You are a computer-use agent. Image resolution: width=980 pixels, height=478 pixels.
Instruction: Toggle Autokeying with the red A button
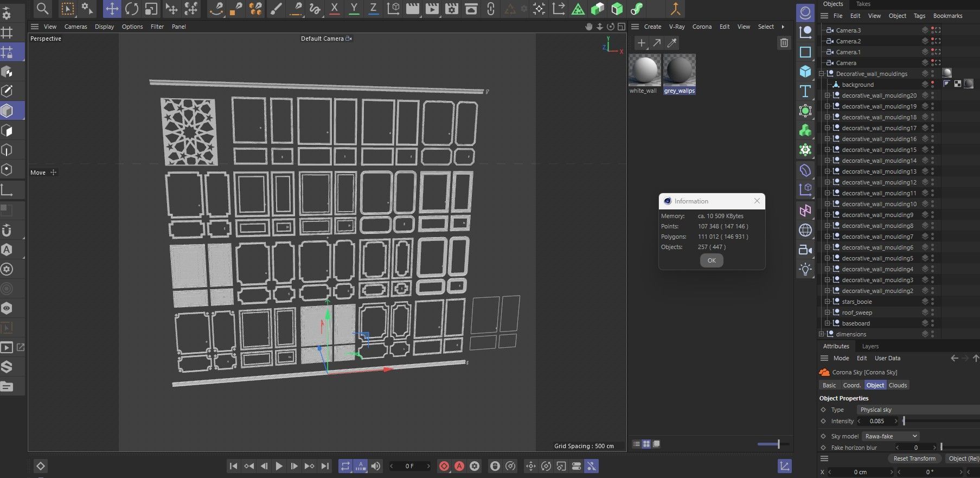(459, 466)
